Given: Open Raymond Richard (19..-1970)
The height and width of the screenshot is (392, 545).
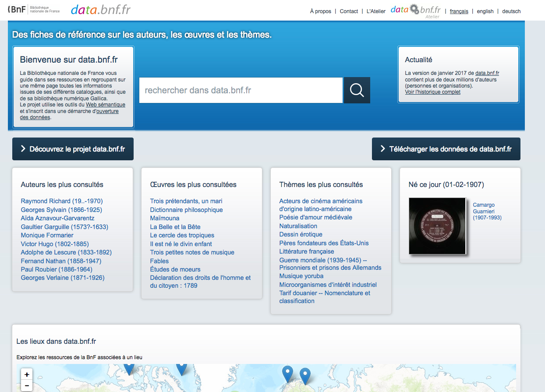Looking at the screenshot, I should pyautogui.click(x=62, y=201).
